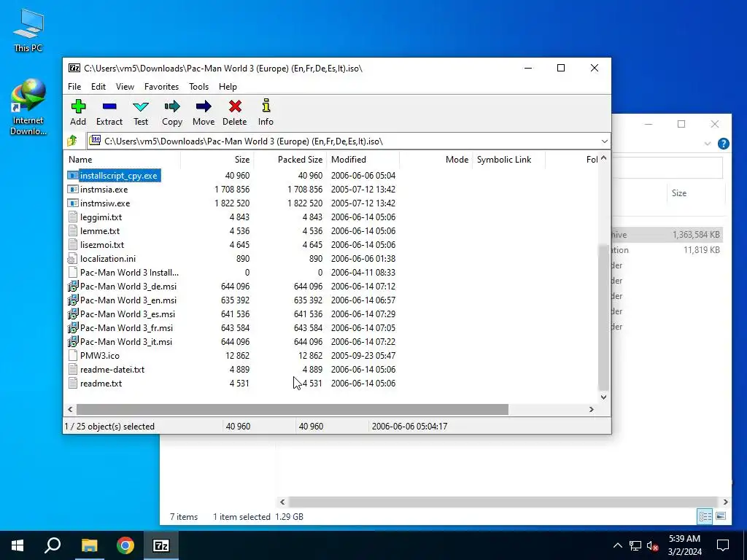Screen dimensions: 747x560
Task: Sort by the Modified column
Action: (x=363, y=160)
